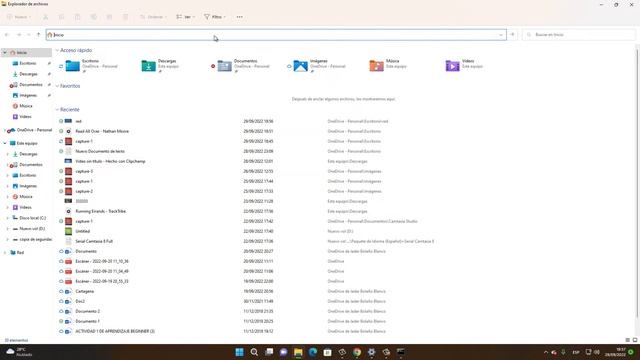Click the Share icon in the toolbar
Image resolution: width=640 pixels, height=360 pixels.
109,17
